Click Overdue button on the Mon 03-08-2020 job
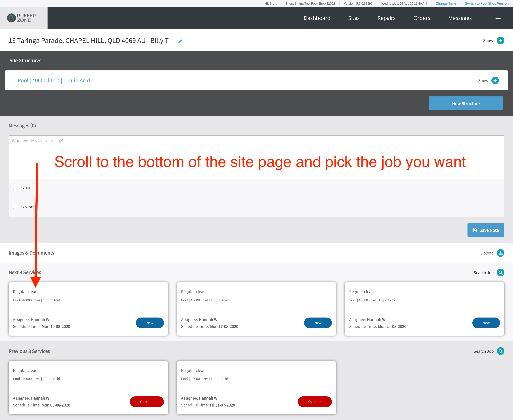This screenshot has height=420, width=513. tap(147, 402)
